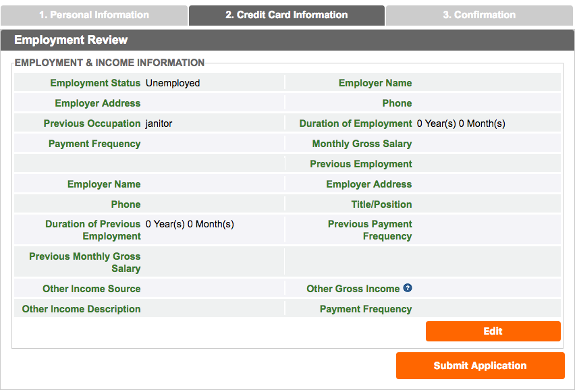The width and height of the screenshot is (577, 392).
Task: Click the Previous Occupation label
Action: coord(92,123)
